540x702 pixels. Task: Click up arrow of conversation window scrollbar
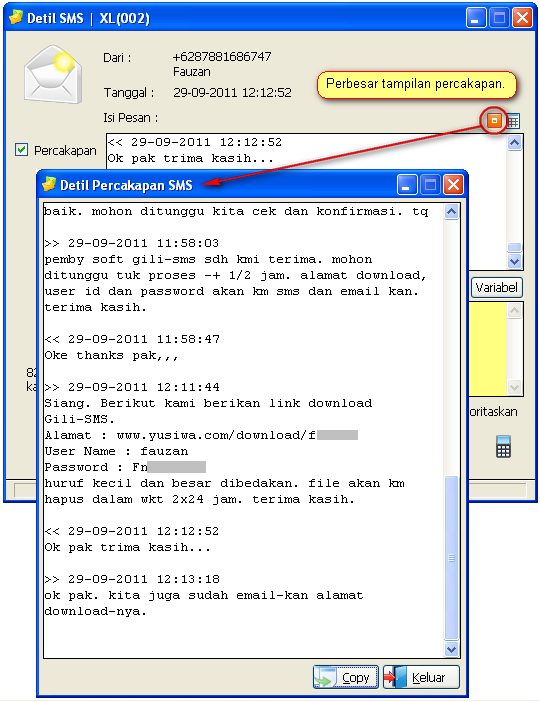click(x=451, y=212)
